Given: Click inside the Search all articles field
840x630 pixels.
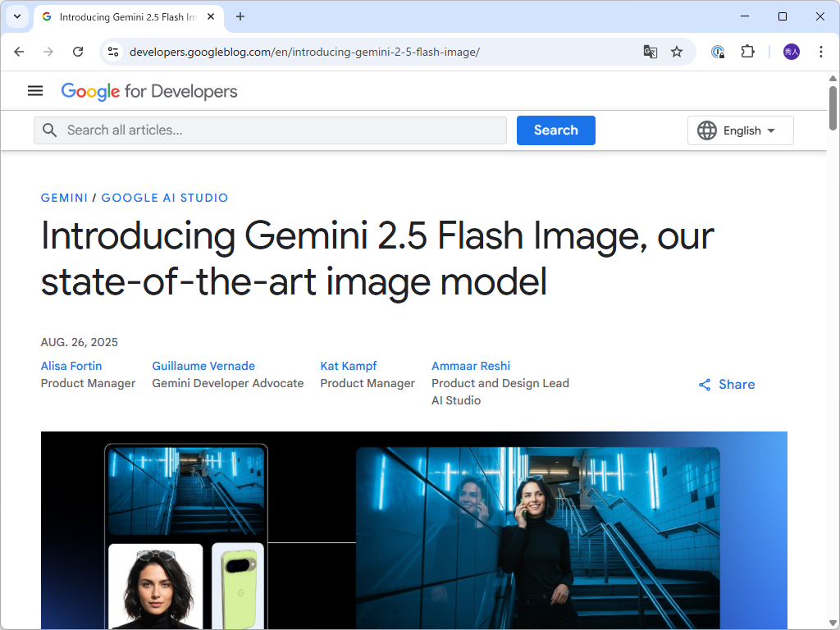Looking at the screenshot, I should click(x=246, y=130).
